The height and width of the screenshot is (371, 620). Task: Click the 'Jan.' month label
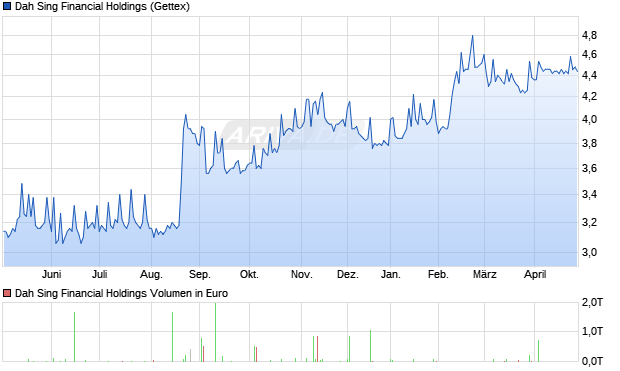click(391, 274)
